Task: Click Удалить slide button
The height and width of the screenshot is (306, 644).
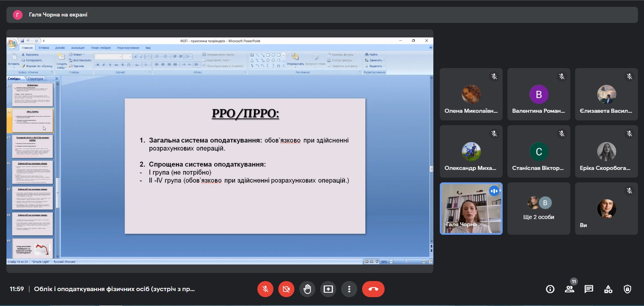Action: point(77,66)
